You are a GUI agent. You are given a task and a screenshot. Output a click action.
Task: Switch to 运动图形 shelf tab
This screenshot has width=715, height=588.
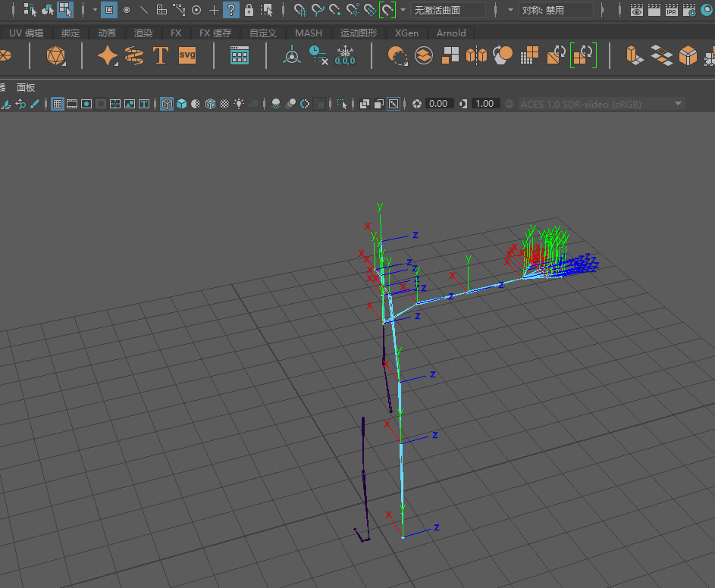[359, 33]
